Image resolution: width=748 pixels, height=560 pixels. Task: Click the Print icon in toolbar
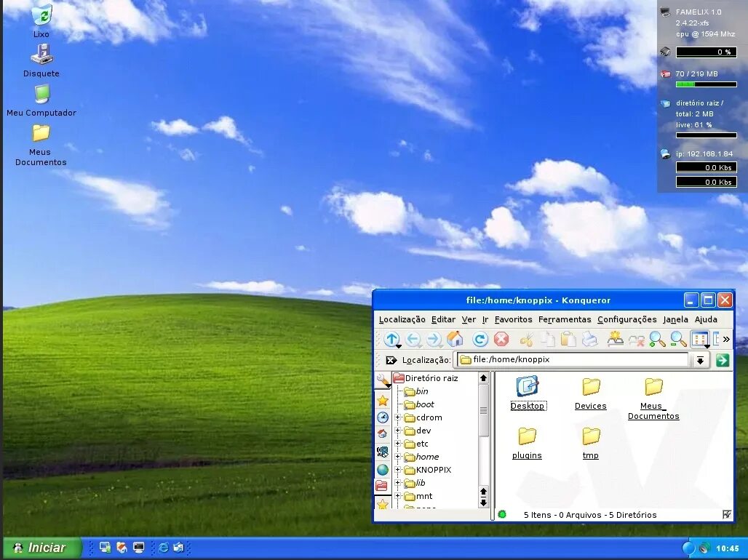[589, 339]
